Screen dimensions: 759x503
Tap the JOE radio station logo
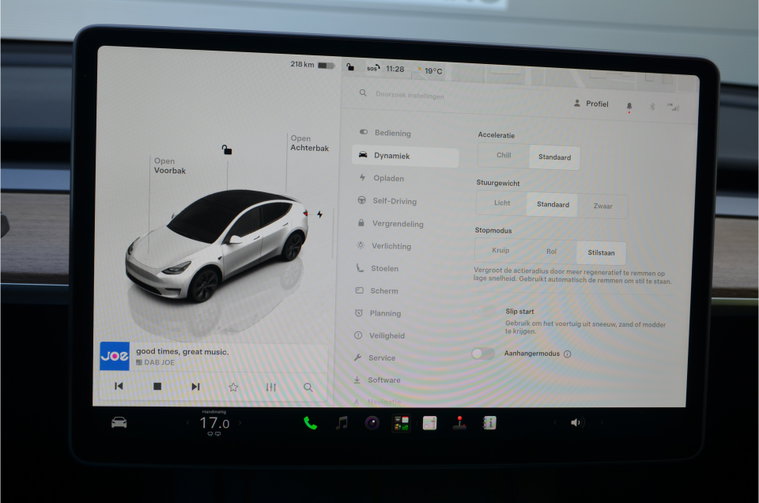click(115, 356)
